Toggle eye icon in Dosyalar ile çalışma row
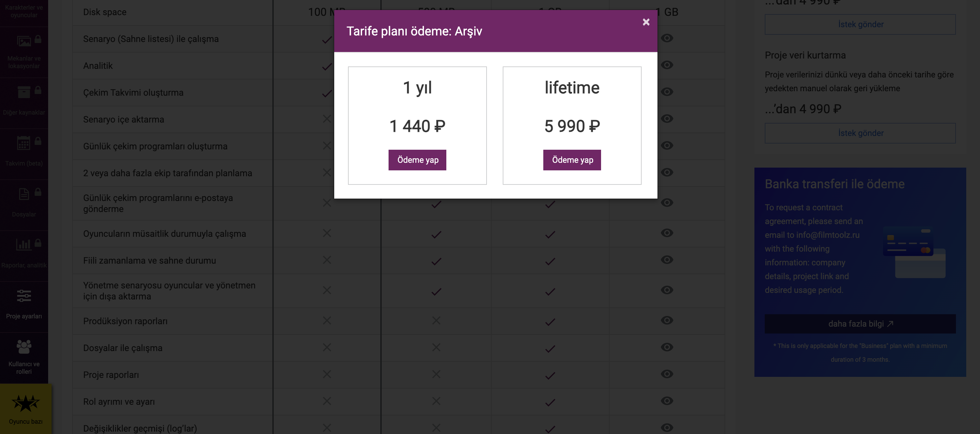Screen dimensions: 980x434 point(667,347)
